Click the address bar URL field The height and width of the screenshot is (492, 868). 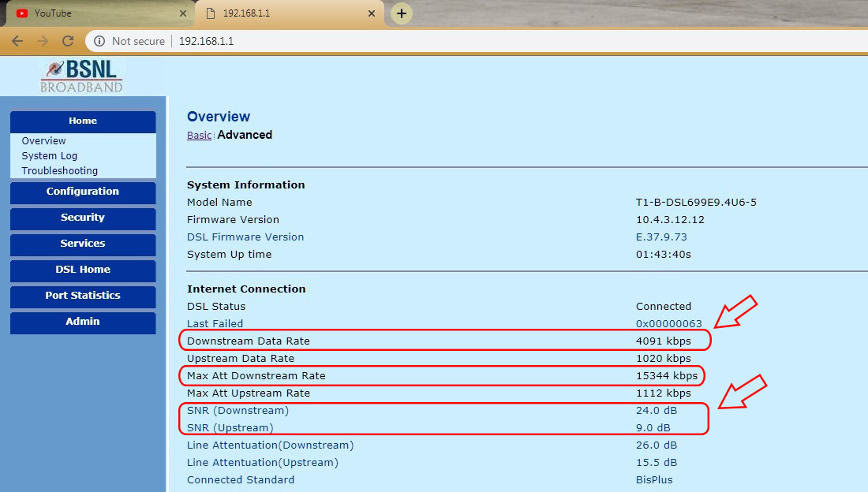(x=473, y=41)
